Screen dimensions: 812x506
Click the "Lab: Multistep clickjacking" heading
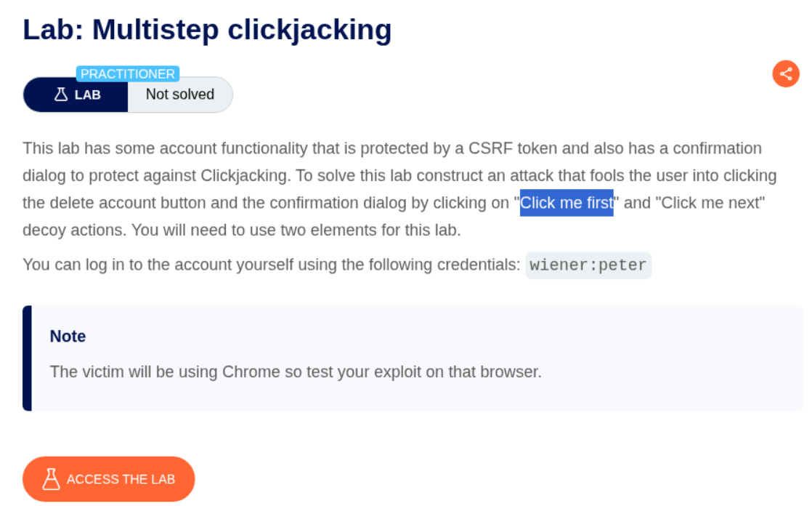click(x=207, y=30)
